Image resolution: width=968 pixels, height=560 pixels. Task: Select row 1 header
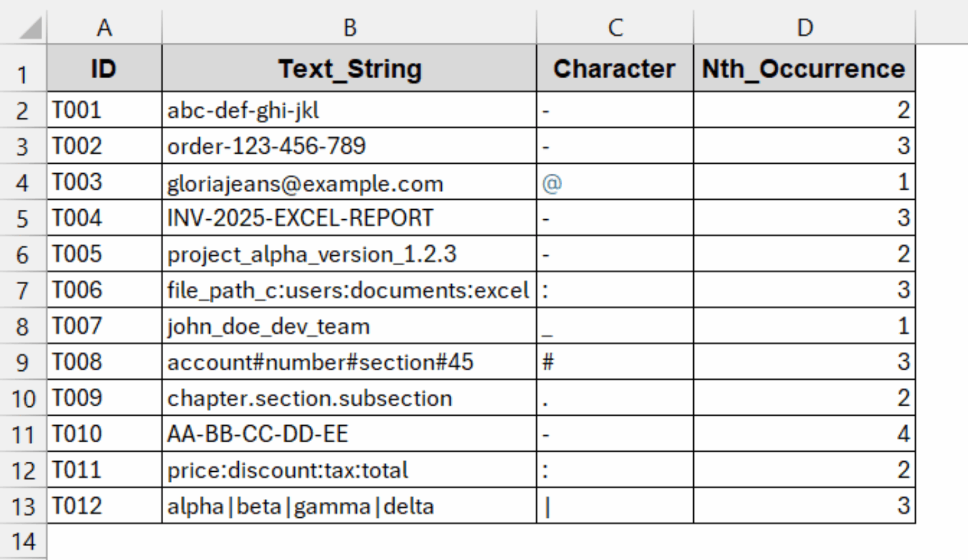pyautogui.click(x=23, y=75)
